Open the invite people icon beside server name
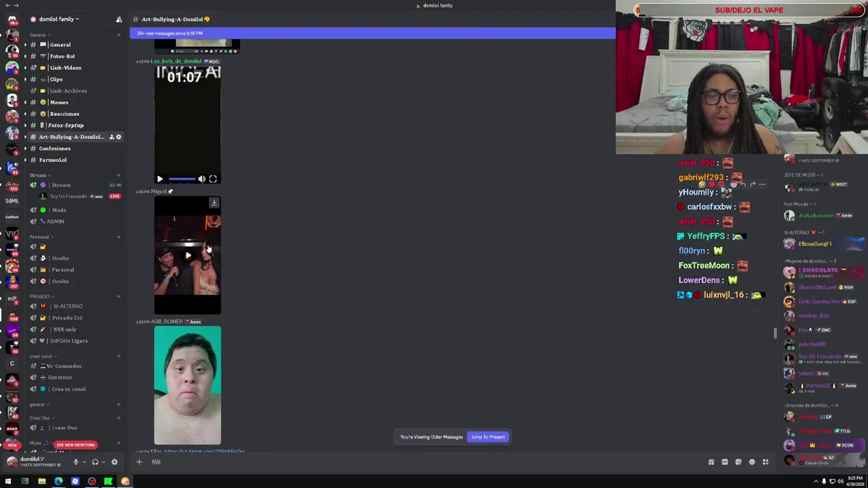868x488 pixels. point(119,19)
